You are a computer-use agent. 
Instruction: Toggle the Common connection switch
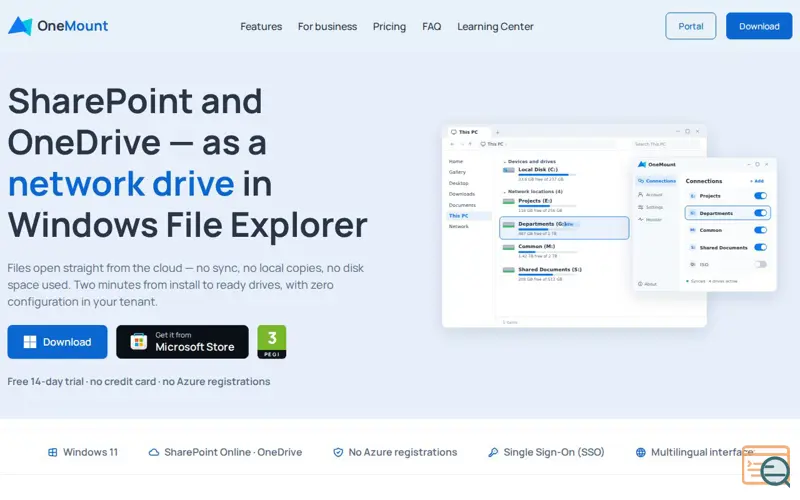[x=760, y=230]
